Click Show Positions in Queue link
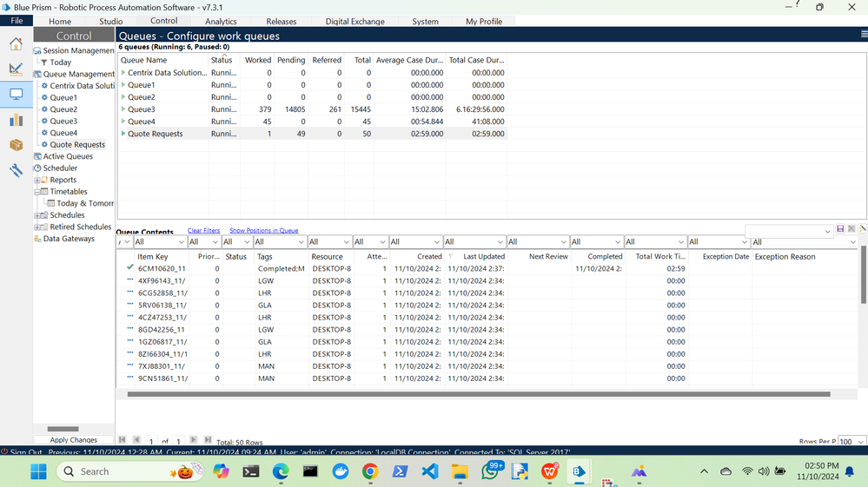868x487 pixels. coord(263,231)
